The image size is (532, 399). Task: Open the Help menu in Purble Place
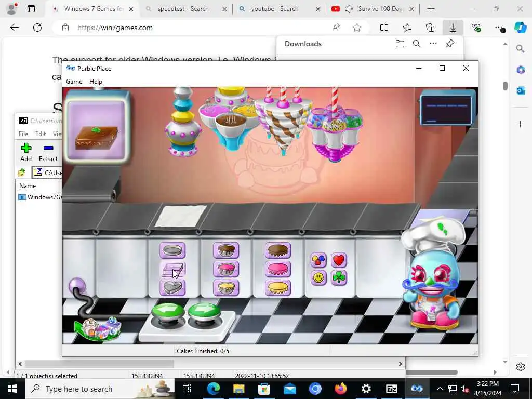[96, 82]
